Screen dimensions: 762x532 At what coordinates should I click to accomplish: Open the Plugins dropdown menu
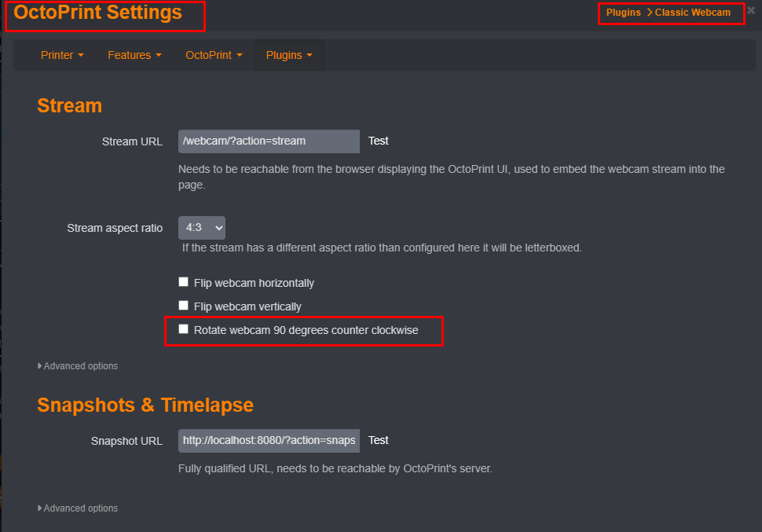(289, 55)
